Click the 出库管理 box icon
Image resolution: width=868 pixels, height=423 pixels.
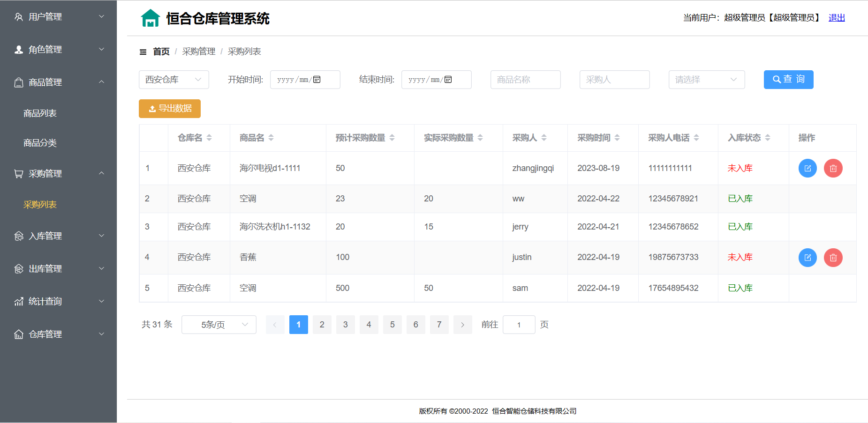(x=19, y=269)
